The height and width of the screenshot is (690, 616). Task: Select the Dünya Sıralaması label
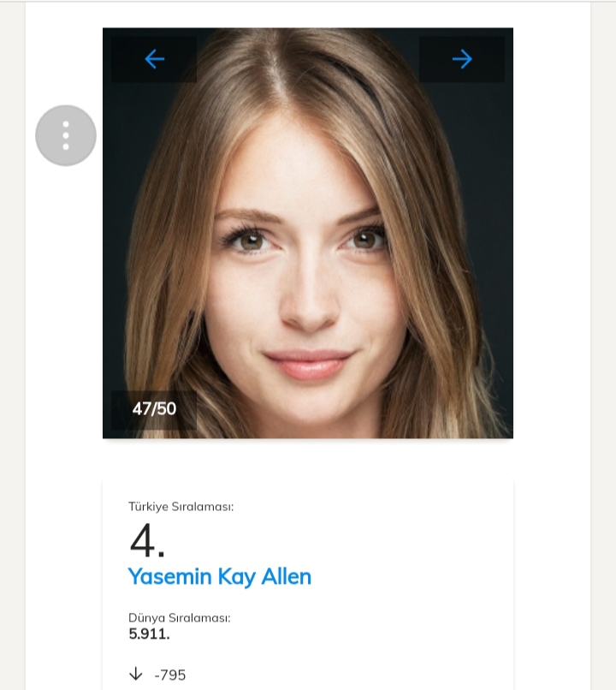179,617
